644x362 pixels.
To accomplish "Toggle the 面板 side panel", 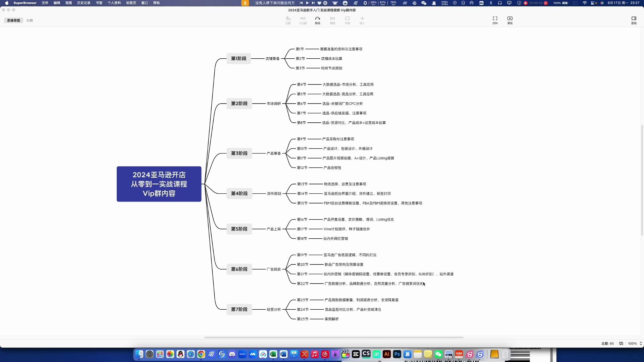I will pyautogui.click(x=634, y=20).
